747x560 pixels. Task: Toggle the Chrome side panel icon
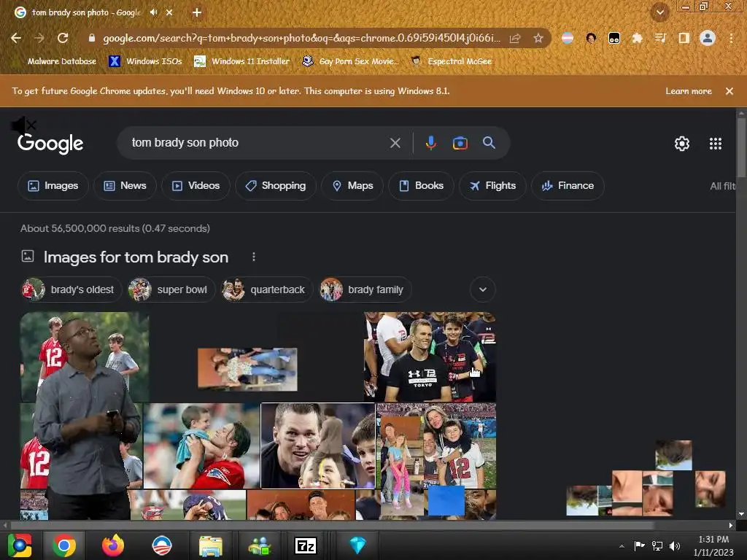click(684, 38)
